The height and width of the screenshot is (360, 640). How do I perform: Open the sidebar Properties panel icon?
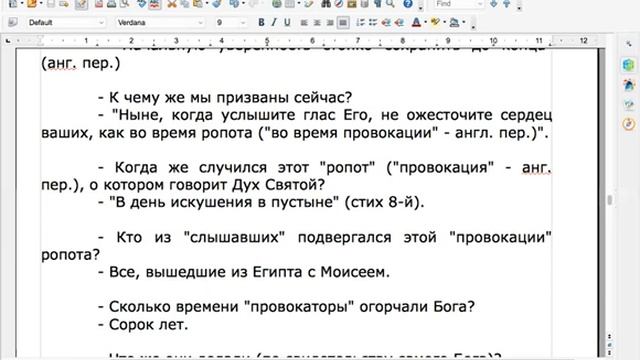point(629,65)
